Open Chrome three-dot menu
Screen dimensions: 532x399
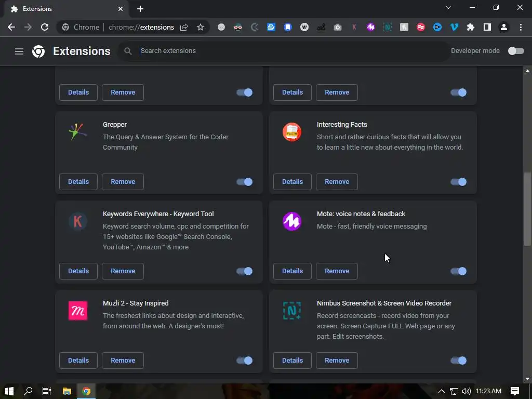point(521,27)
